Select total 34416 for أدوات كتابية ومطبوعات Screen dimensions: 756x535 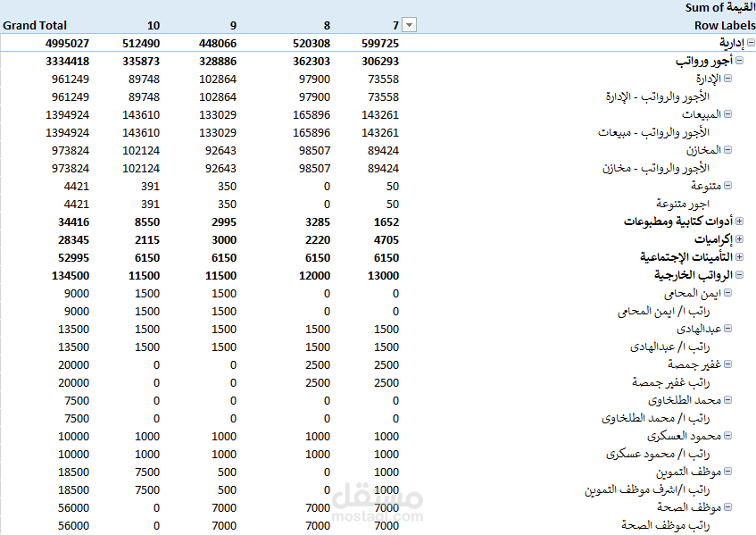pos(73,222)
